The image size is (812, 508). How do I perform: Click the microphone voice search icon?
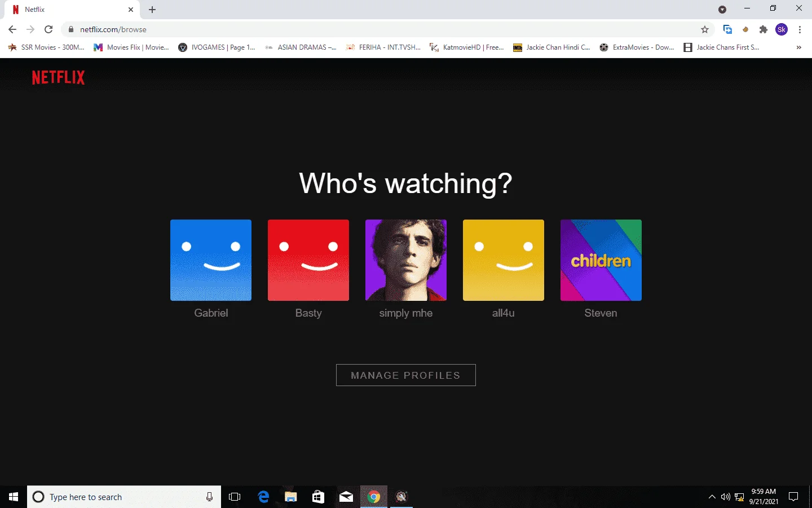209,497
